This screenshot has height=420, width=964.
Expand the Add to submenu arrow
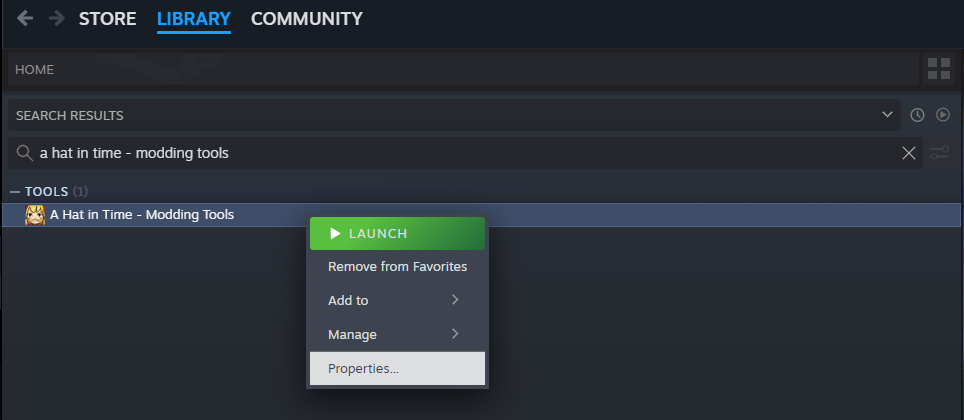455,300
